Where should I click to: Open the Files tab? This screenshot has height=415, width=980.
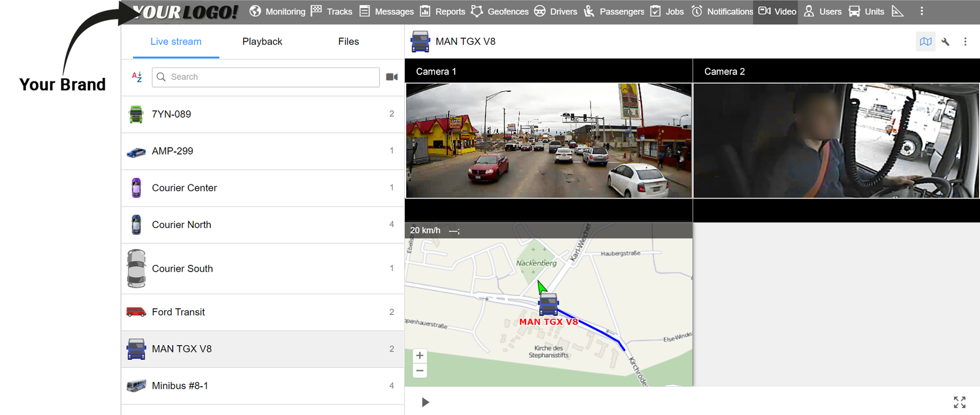pos(349,42)
